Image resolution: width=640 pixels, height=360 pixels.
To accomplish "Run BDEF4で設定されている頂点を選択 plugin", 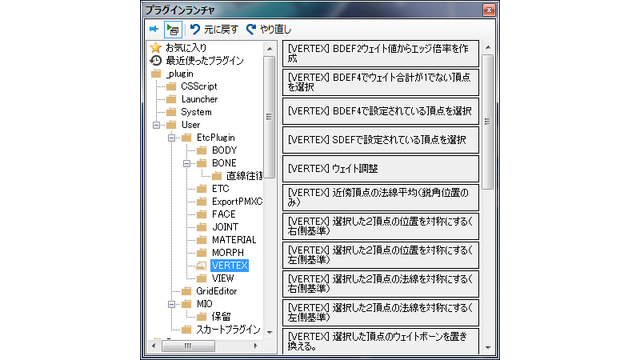I will tap(380, 111).
